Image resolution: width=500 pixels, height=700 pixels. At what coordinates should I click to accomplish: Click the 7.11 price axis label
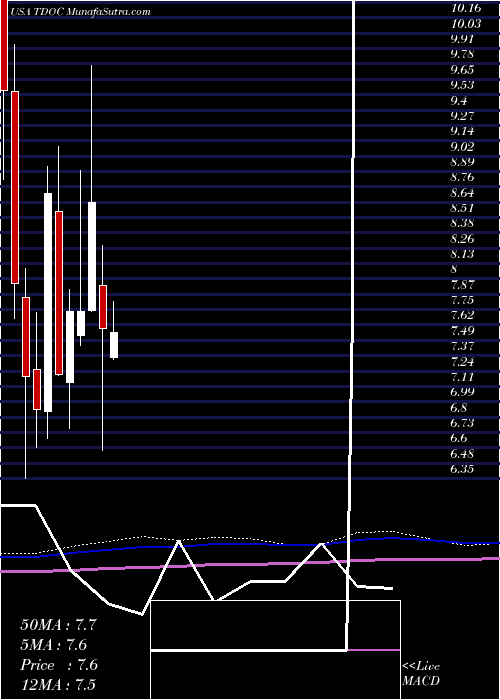[x=462, y=377]
